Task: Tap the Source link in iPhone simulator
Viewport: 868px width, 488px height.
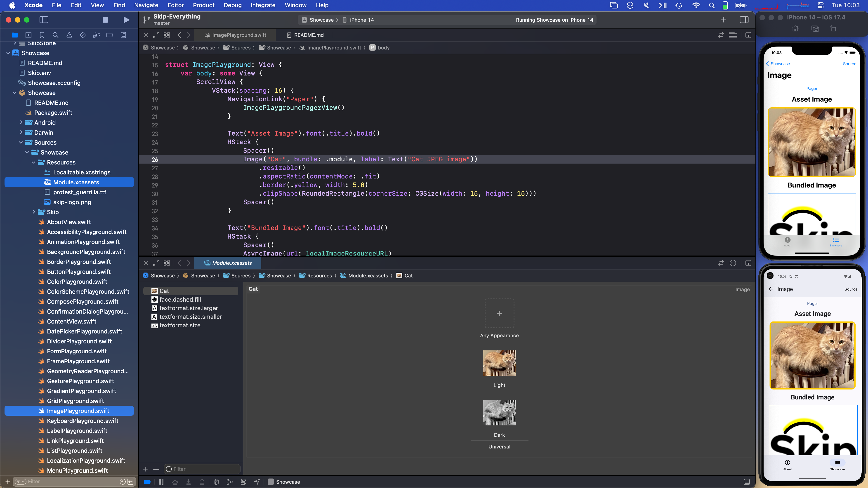Action: pyautogui.click(x=849, y=64)
